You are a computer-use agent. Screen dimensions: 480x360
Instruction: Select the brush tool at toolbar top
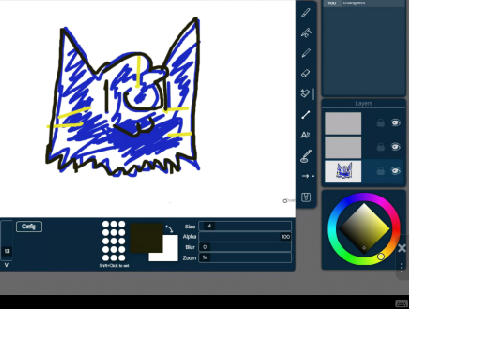tap(306, 13)
